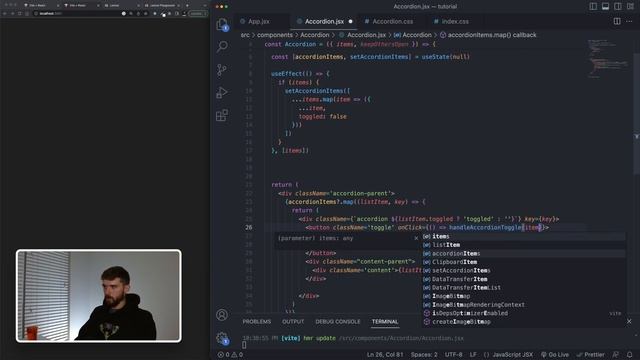Viewport: 640px width, 360px height.
Task: Switch to the Accordion.css tab
Action: [x=392, y=21]
